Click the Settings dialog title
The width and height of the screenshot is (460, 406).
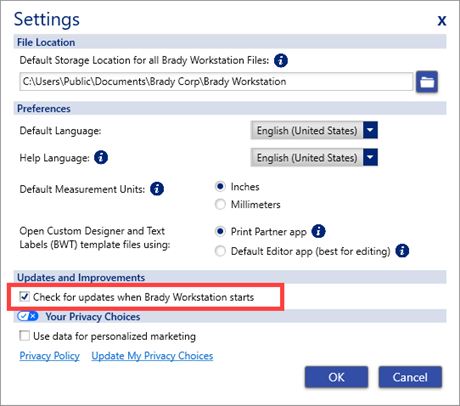pos(47,19)
